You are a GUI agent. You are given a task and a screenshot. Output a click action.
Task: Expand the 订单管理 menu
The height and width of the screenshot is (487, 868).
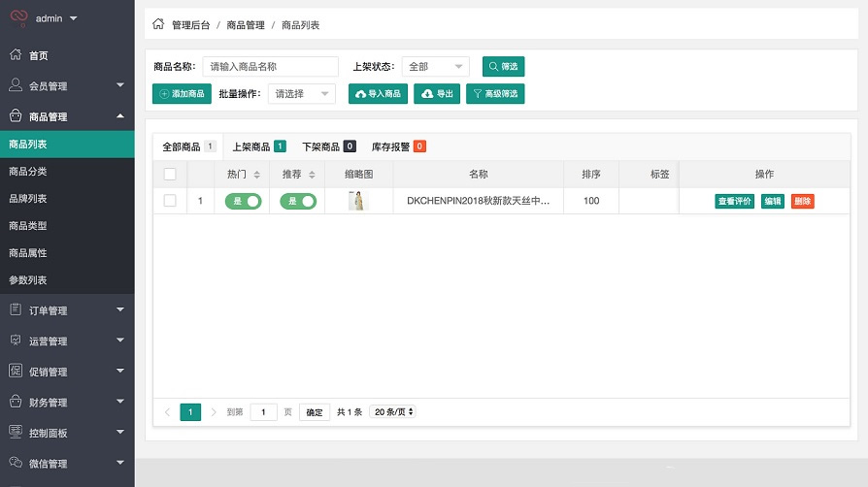120,309
